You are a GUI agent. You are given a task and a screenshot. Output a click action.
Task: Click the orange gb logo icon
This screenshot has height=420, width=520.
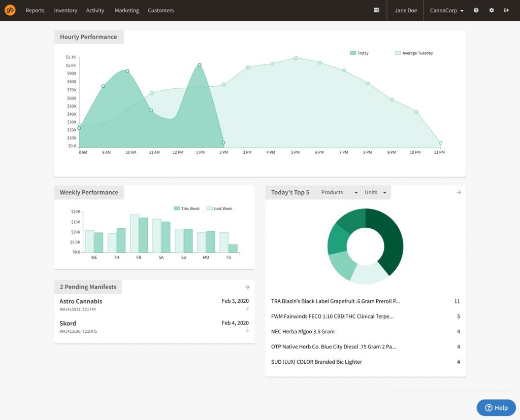[10, 10]
